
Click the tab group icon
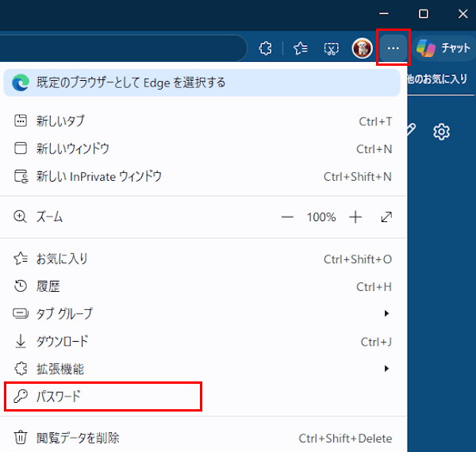21,313
